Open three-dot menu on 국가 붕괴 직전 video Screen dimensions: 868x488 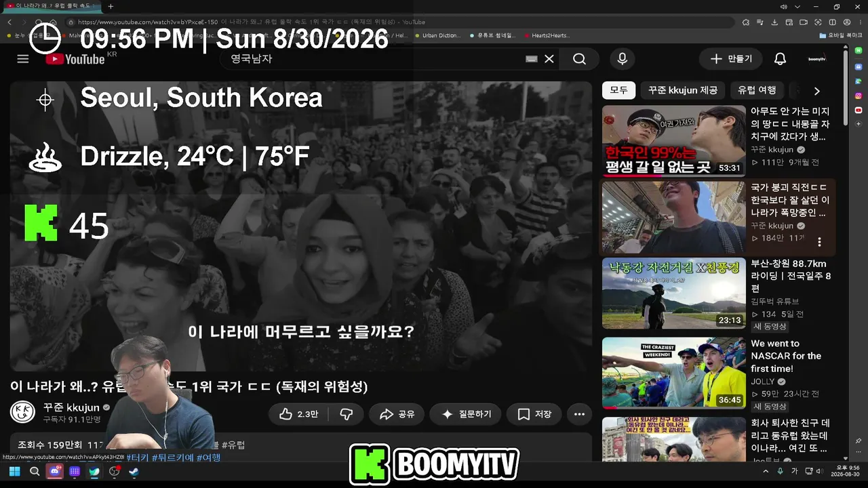click(x=819, y=242)
